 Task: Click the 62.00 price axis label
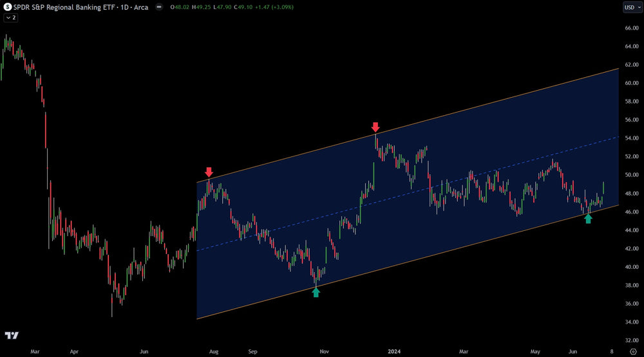(x=632, y=65)
